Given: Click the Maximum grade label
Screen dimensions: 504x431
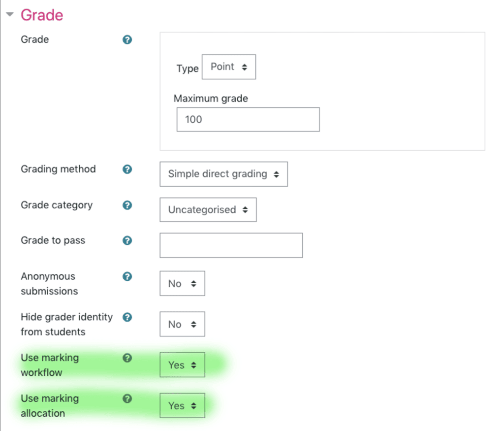Looking at the screenshot, I should point(211,99).
